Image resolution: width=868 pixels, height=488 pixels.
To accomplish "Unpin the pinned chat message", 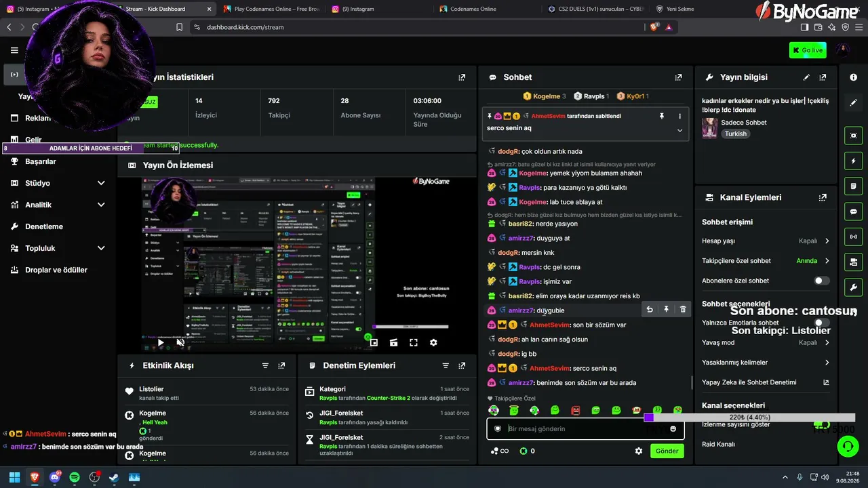I will point(662,116).
